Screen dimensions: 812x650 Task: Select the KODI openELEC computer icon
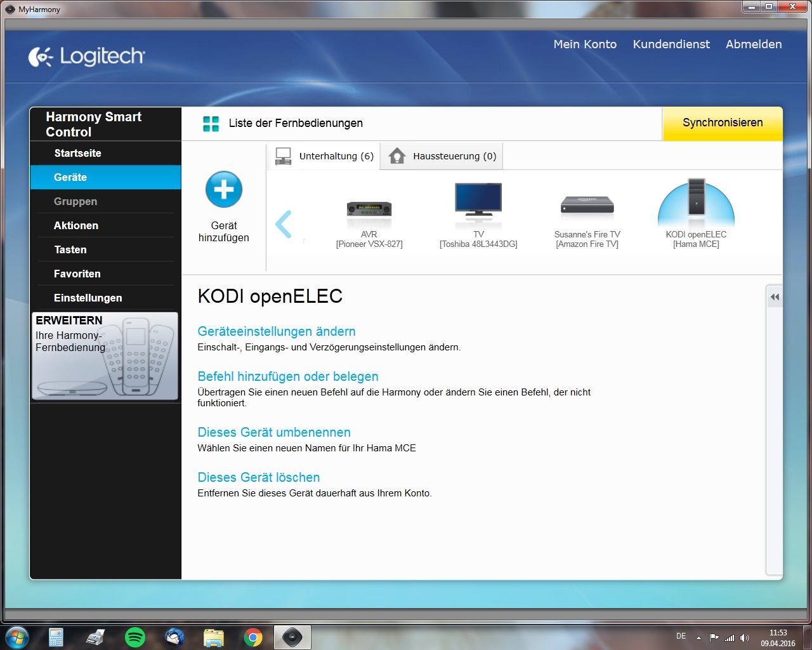(696, 202)
